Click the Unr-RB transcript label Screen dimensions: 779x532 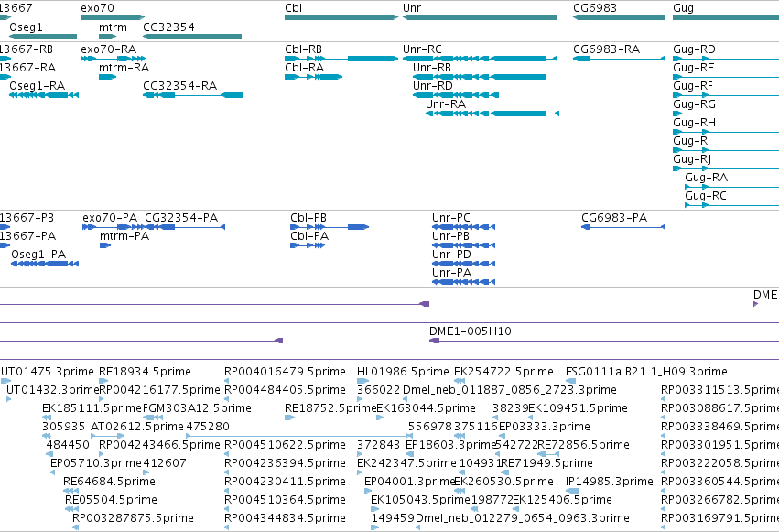[x=432, y=68]
